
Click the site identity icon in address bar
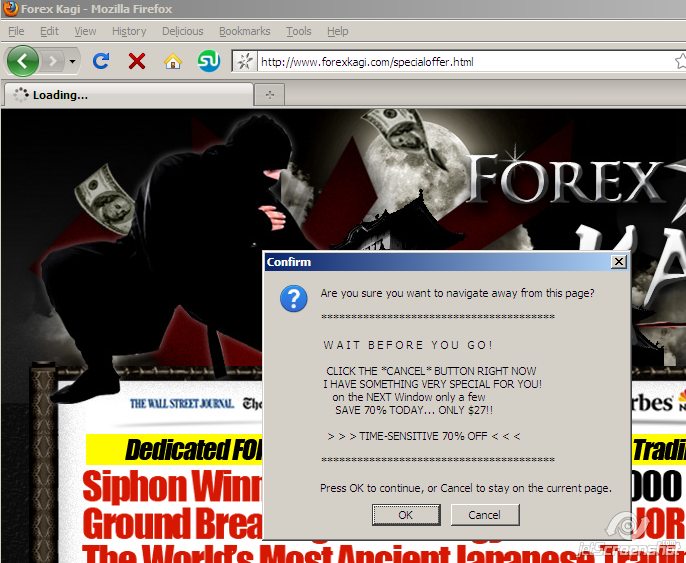pyautogui.click(x=245, y=62)
